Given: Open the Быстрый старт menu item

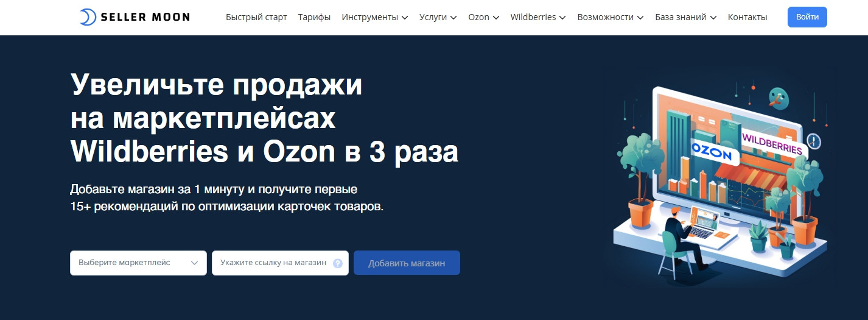Looking at the screenshot, I should pos(256,17).
